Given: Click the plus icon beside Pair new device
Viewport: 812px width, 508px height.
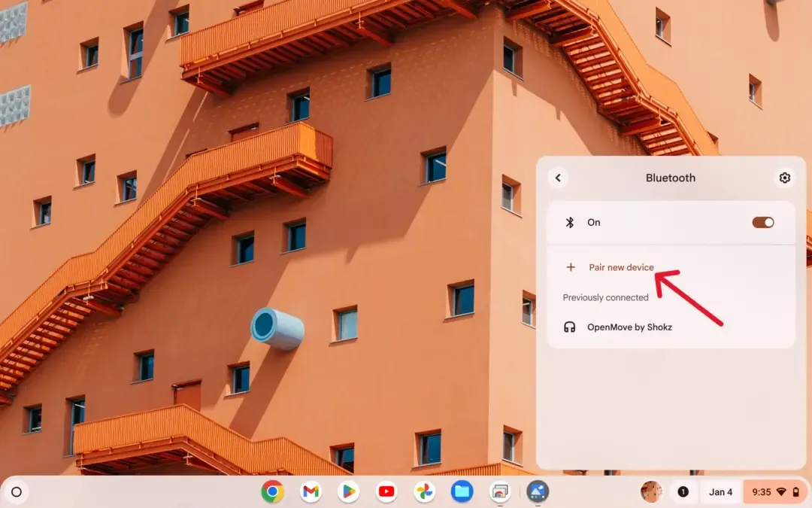Looking at the screenshot, I should pyautogui.click(x=570, y=267).
